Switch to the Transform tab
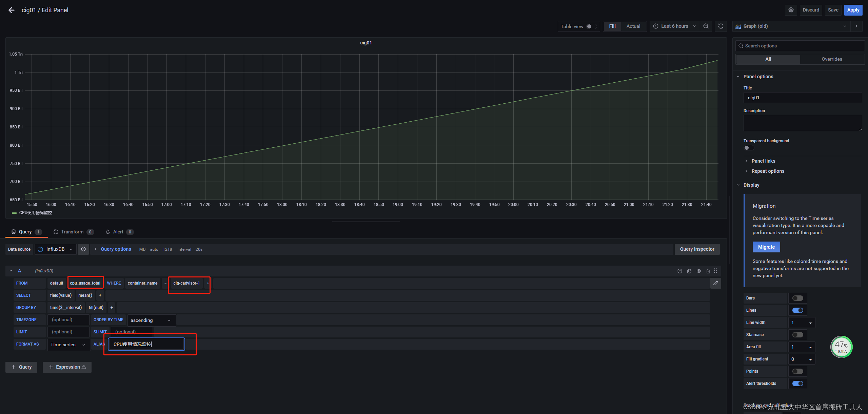This screenshot has height=414, width=868. [73, 232]
